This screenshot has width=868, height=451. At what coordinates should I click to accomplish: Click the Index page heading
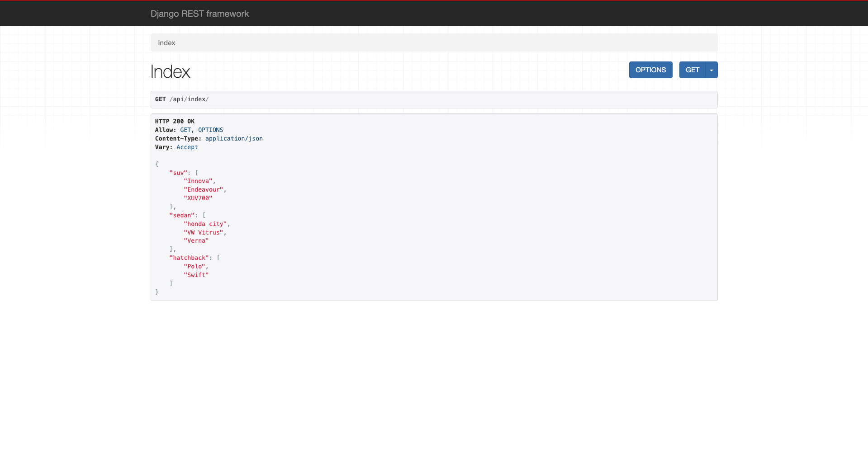170,72
